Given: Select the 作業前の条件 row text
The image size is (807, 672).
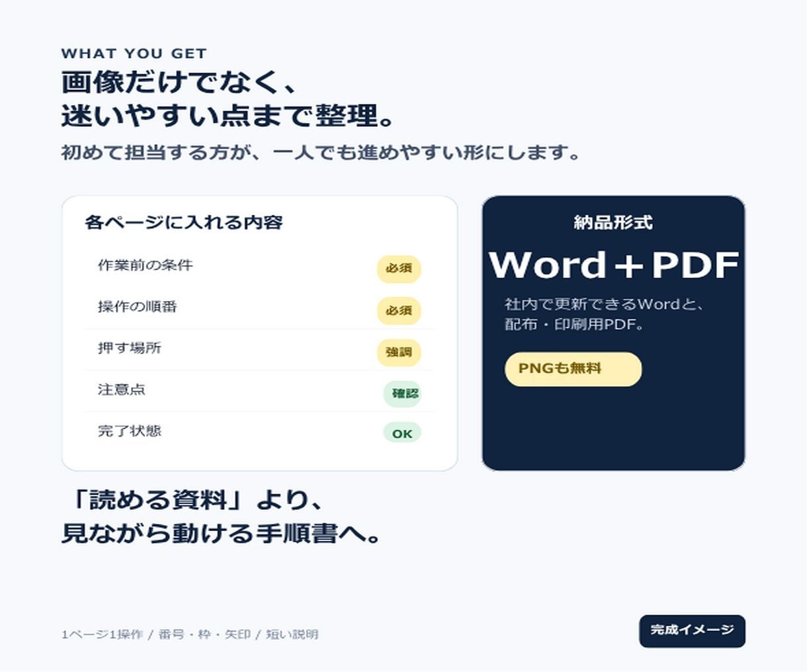Looking at the screenshot, I should coord(146,265).
